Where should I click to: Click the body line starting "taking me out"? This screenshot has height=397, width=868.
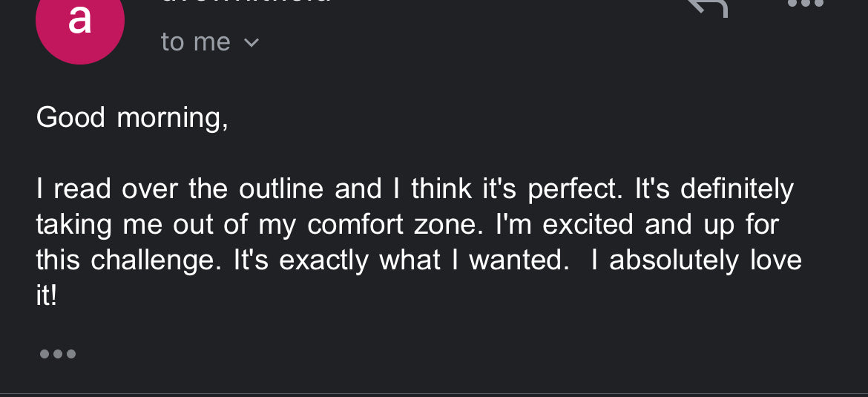[x=407, y=225]
